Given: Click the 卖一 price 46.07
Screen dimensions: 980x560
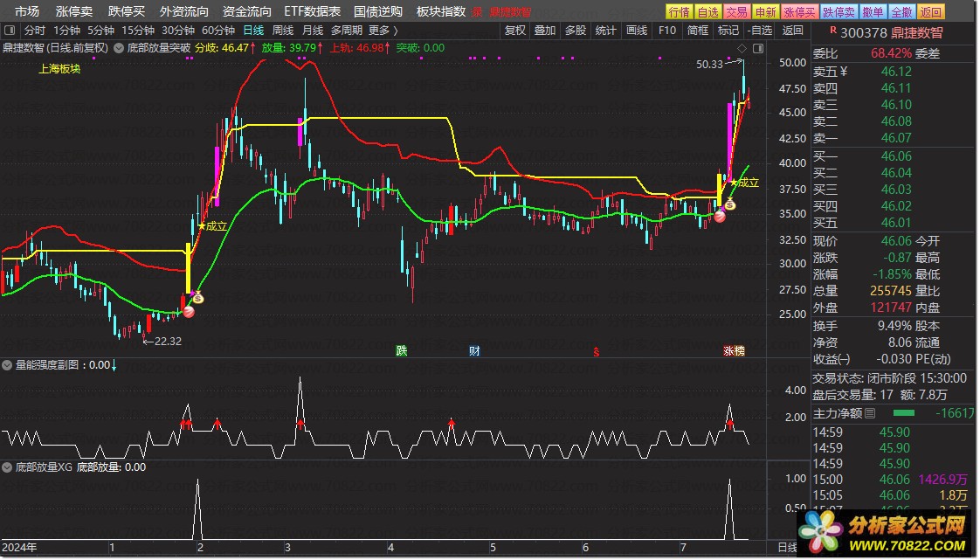Looking at the screenshot, I should [x=896, y=137].
